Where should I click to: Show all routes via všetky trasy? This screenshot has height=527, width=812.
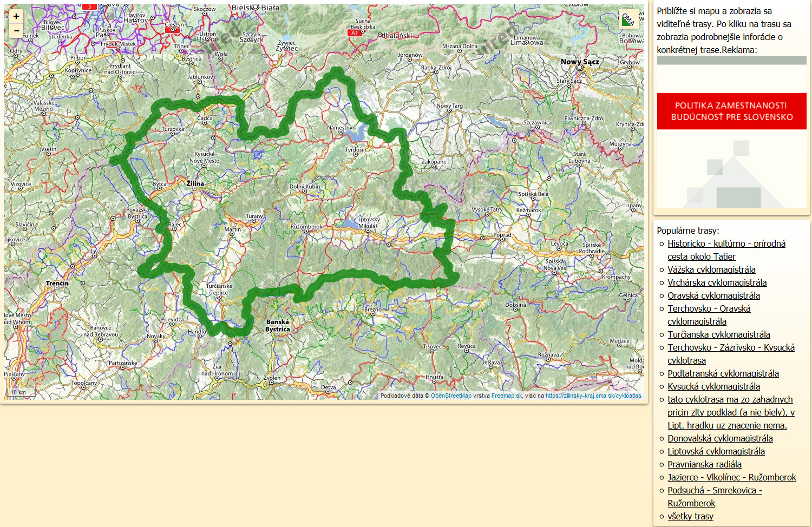(690, 516)
